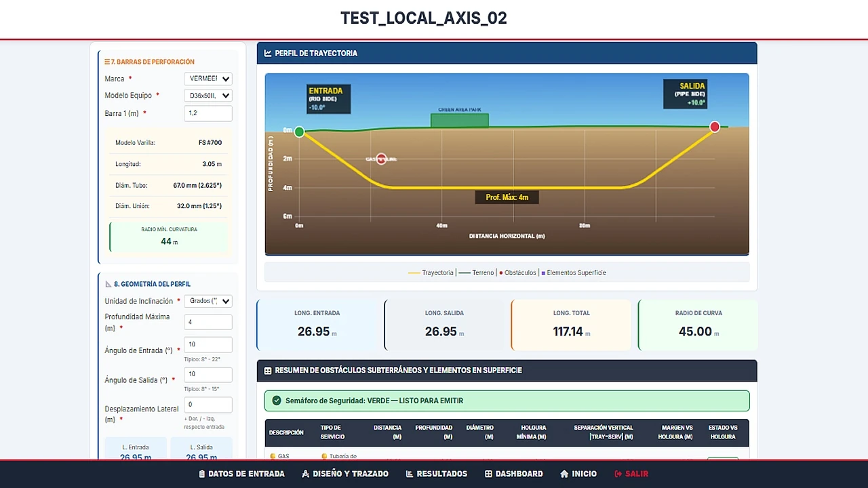Click the Longitud 3.05 m row

click(169, 164)
